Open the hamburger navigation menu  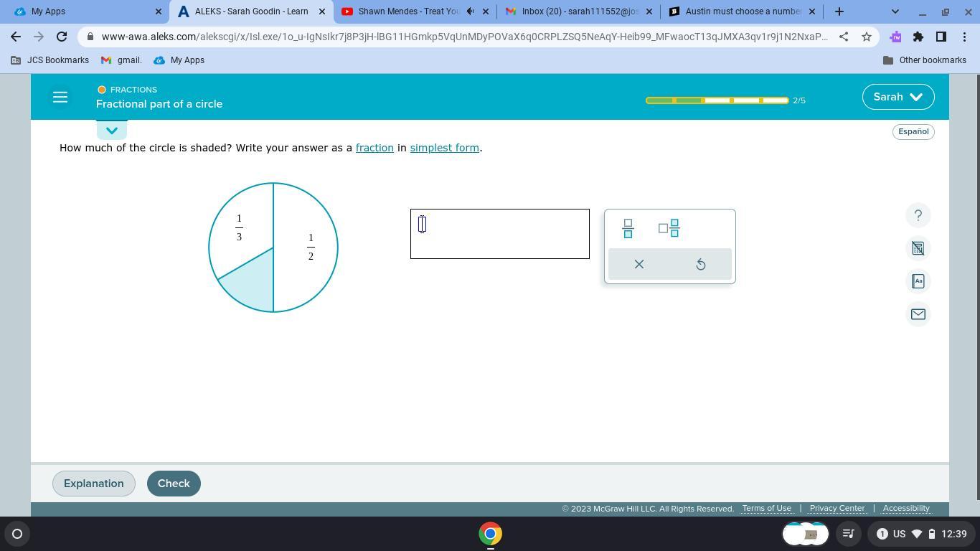[60, 97]
